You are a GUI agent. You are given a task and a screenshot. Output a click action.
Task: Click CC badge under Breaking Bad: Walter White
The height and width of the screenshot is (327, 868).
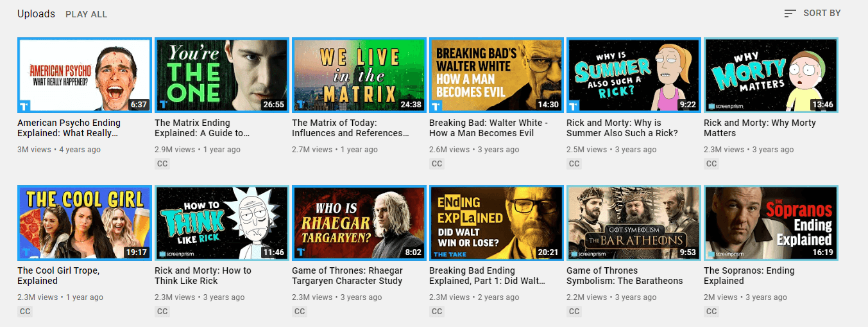point(437,164)
